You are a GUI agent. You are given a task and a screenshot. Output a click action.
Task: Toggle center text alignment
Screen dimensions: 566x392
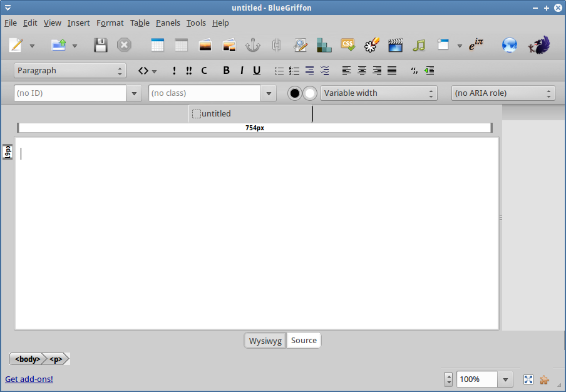coord(362,70)
